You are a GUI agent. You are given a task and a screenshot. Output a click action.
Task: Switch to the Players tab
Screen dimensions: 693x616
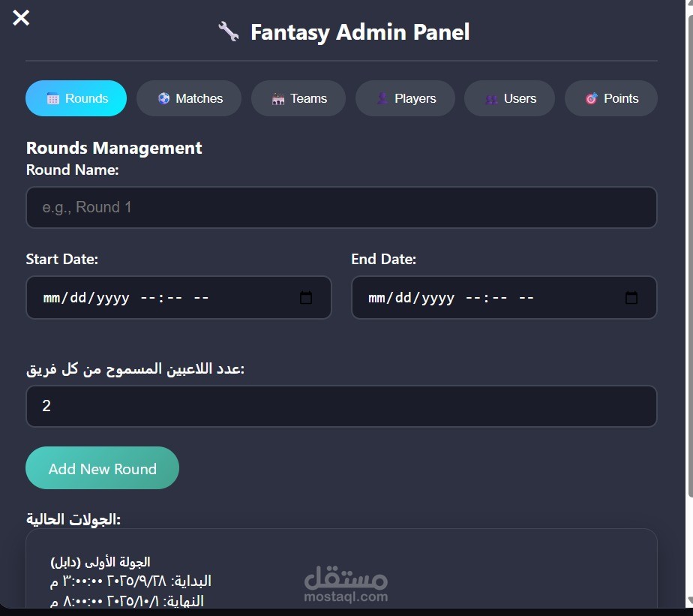(405, 98)
